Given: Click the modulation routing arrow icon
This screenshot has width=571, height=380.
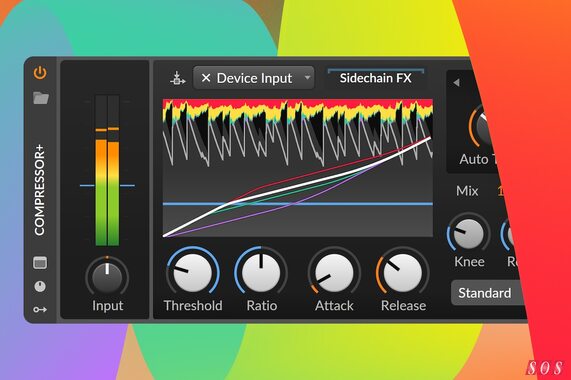Looking at the screenshot, I should point(40,309).
